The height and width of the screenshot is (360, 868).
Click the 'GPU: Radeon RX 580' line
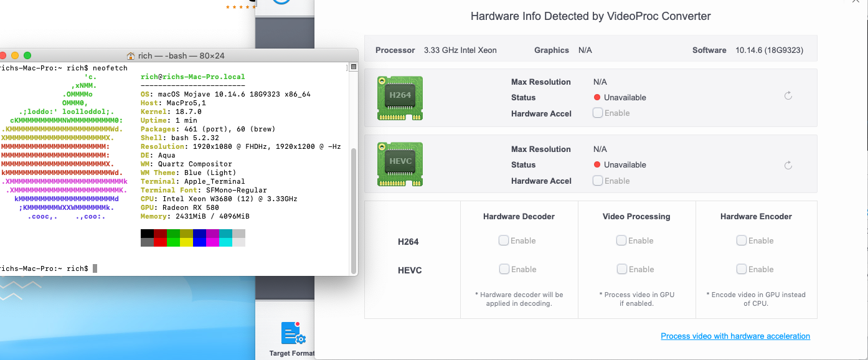click(x=180, y=207)
